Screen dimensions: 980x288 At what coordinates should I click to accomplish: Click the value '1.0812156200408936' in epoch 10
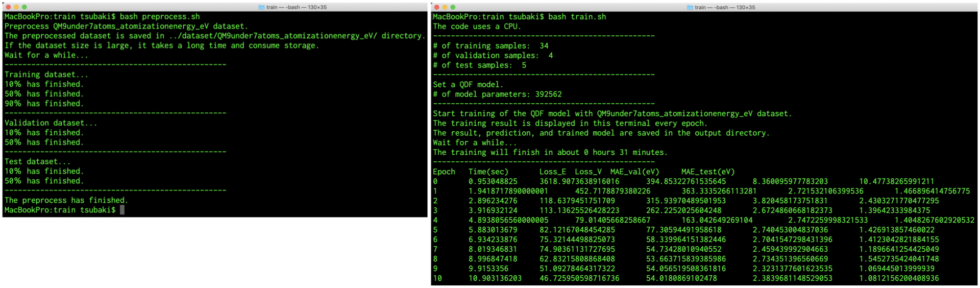[x=899, y=279]
